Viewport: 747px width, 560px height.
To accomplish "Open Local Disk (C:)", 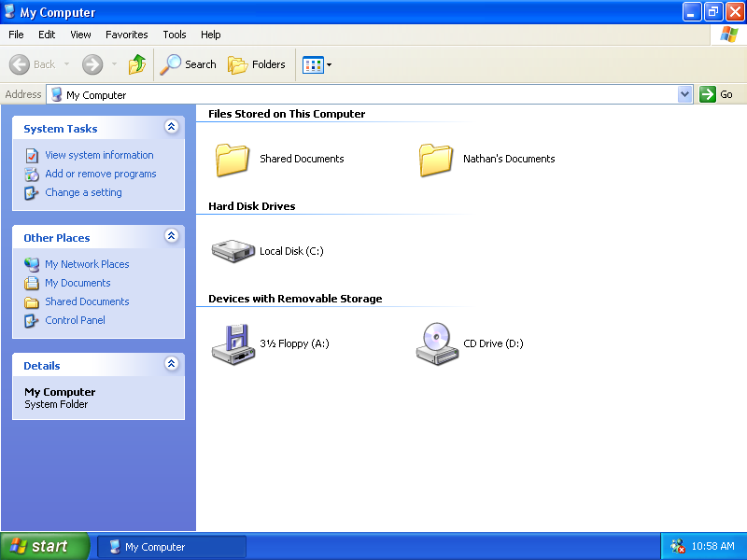I will (233, 250).
